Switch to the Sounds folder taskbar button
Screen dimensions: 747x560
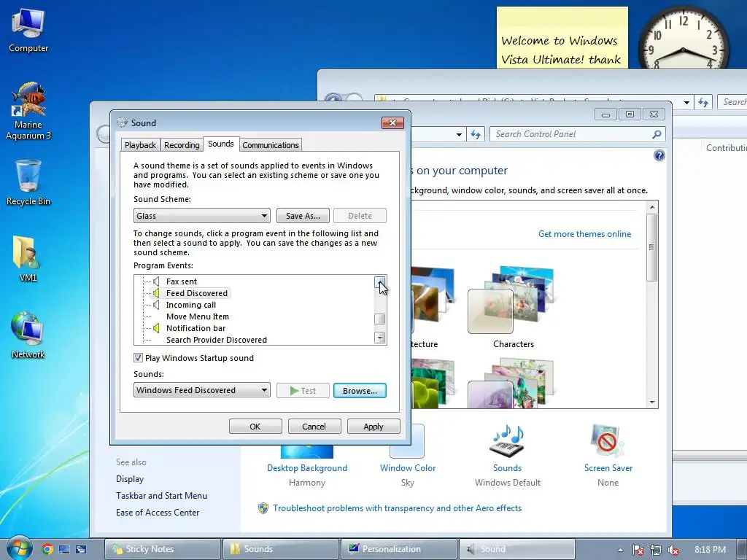tap(281, 549)
